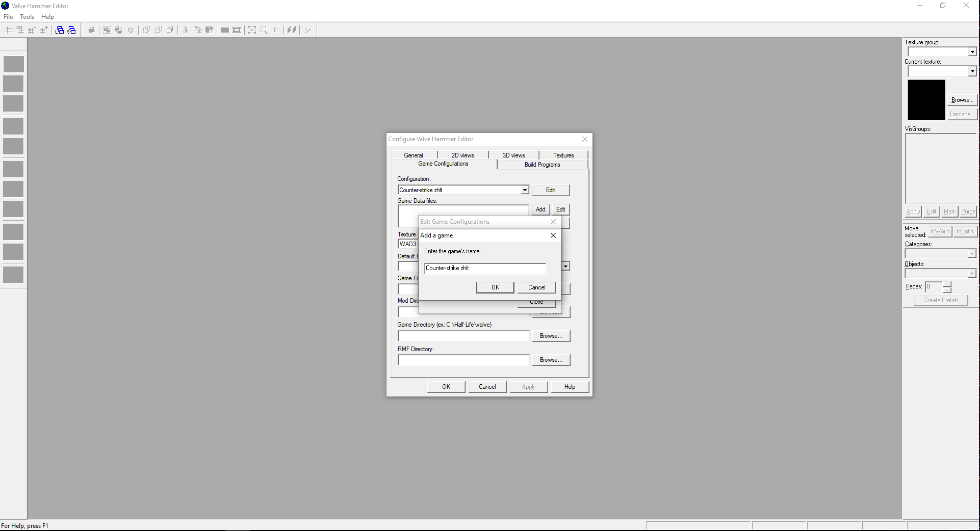
Task: Select the Carve tool icon
Action: pyautogui.click(x=91, y=30)
